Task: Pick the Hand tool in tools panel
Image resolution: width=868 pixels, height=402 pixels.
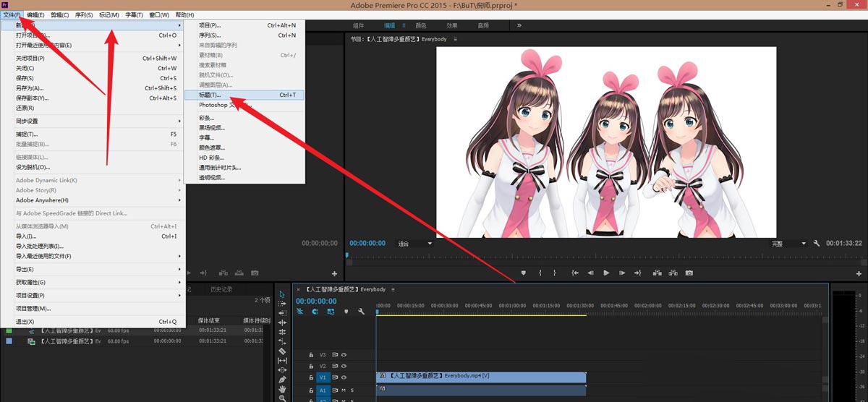Action: [282, 389]
